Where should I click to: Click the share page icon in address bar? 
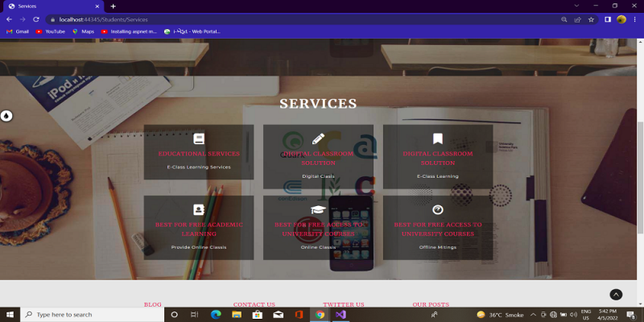tap(577, 19)
